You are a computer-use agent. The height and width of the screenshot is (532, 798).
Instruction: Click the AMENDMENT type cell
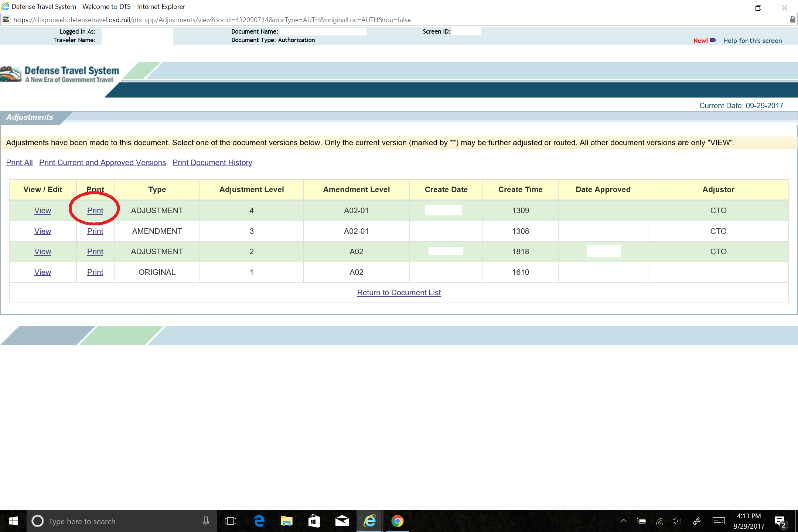(x=157, y=231)
